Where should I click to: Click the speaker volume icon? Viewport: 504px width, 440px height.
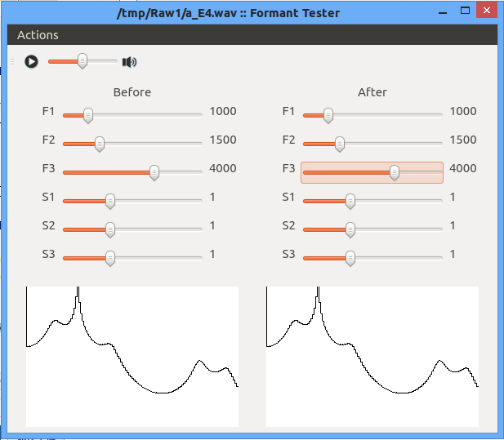(x=130, y=62)
